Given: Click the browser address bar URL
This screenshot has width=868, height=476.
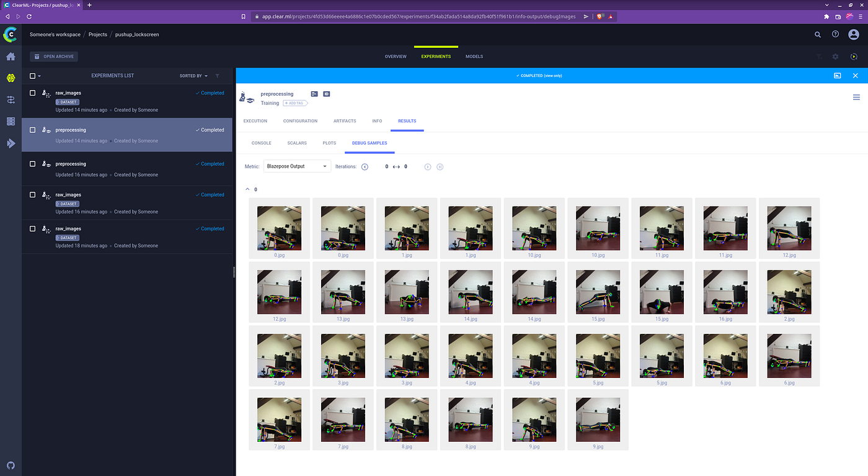Looking at the screenshot, I should tap(418, 17).
